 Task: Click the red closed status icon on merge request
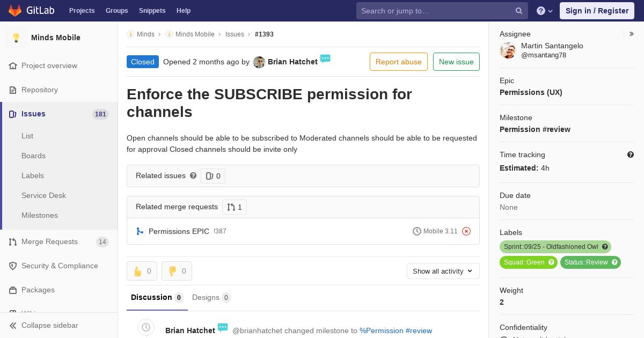coord(466,231)
